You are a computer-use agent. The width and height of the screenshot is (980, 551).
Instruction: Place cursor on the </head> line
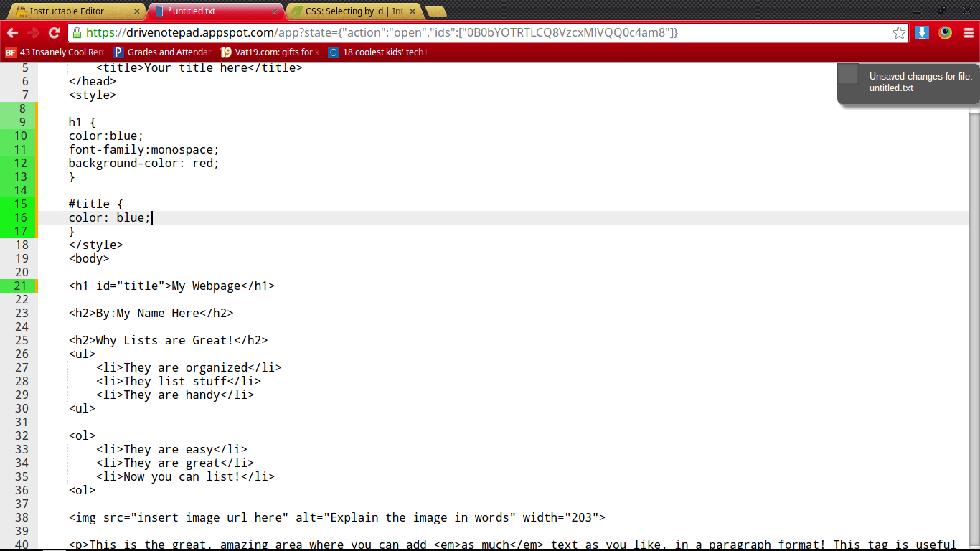point(93,82)
